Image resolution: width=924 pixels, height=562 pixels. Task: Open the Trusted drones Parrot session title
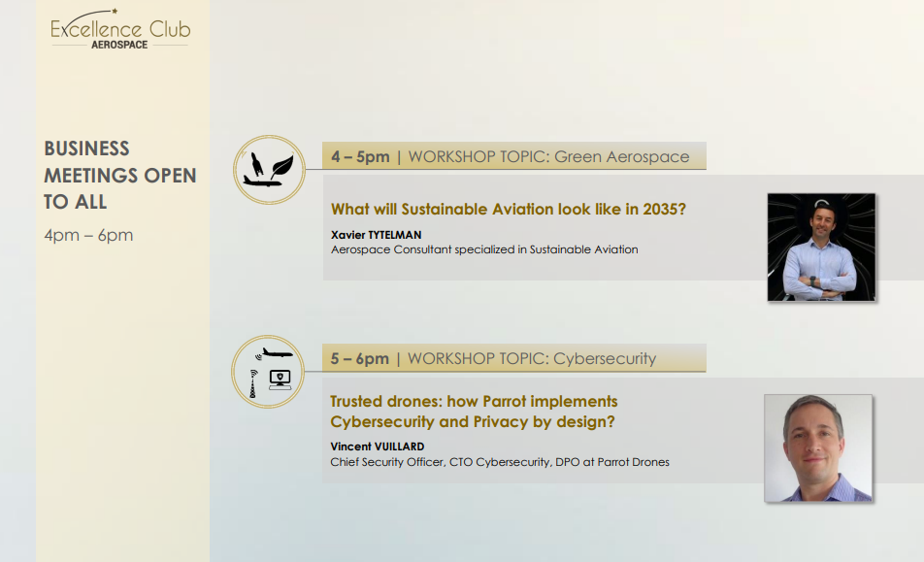tap(474, 412)
